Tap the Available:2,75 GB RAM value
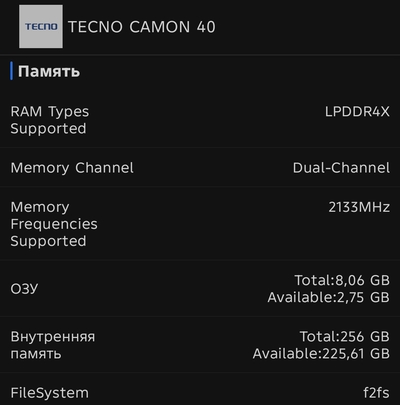Viewport: 400px width, 405px height. click(x=329, y=297)
